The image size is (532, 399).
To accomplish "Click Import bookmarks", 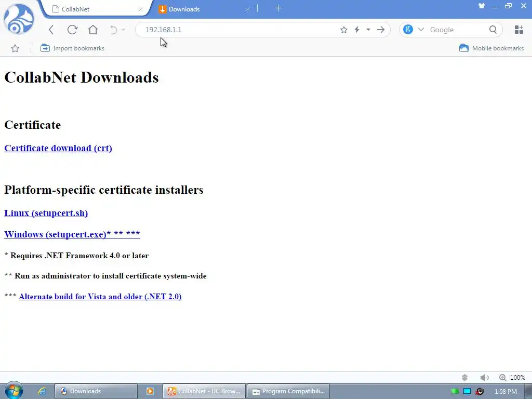I will 72,48.
